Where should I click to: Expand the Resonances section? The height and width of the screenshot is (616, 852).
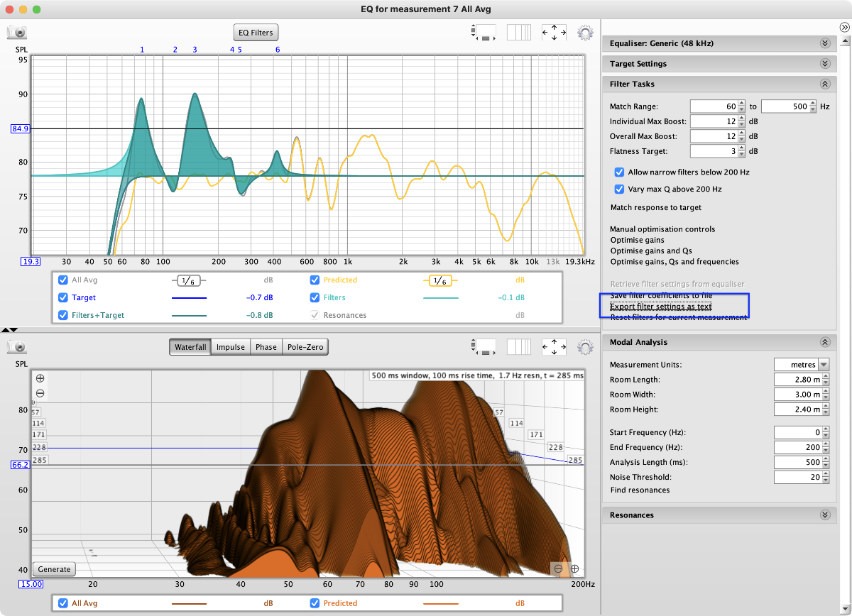click(824, 515)
